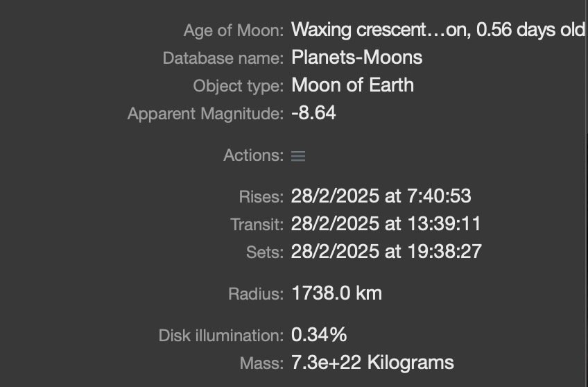Click the Transit time 13:39:11 value
The width and height of the screenshot is (588, 387).
tap(386, 224)
